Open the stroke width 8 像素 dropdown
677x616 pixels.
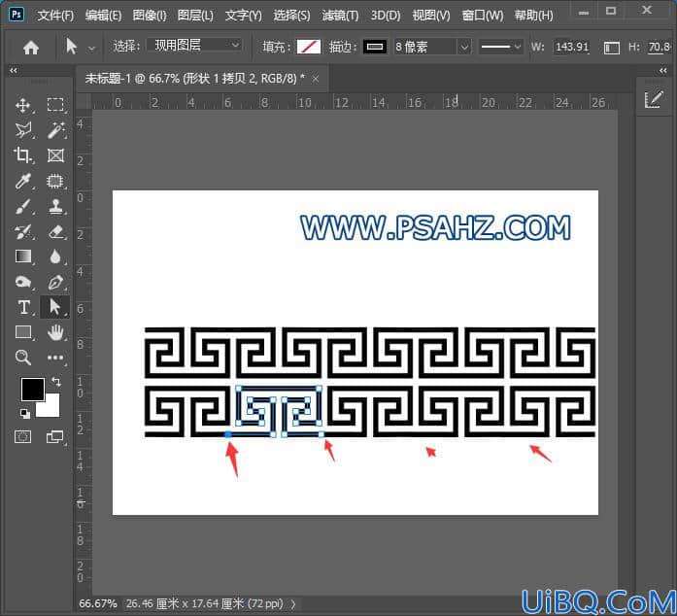click(x=464, y=47)
